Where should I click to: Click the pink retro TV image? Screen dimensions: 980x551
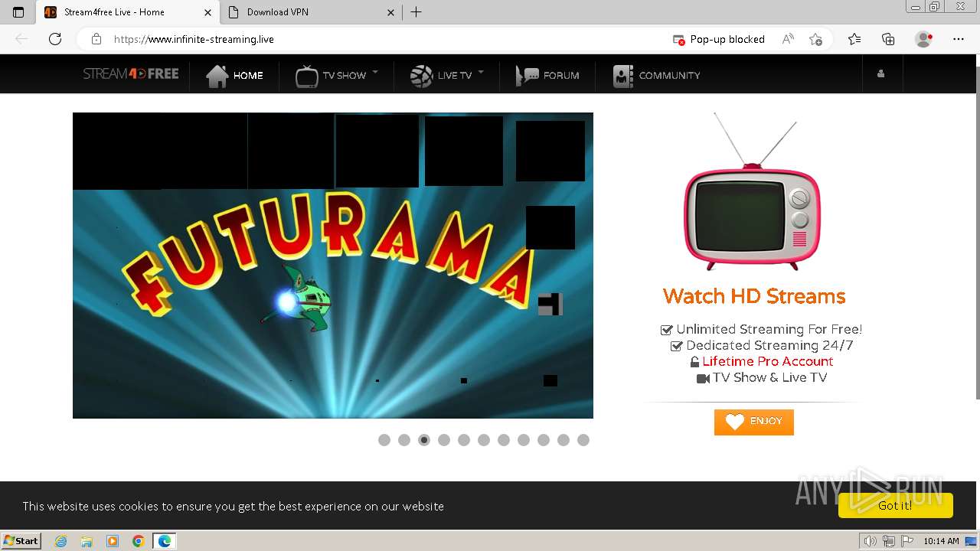(x=753, y=192)
